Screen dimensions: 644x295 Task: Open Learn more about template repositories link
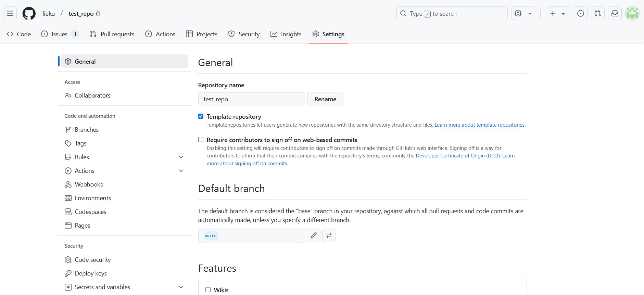(x=479, y=125)
